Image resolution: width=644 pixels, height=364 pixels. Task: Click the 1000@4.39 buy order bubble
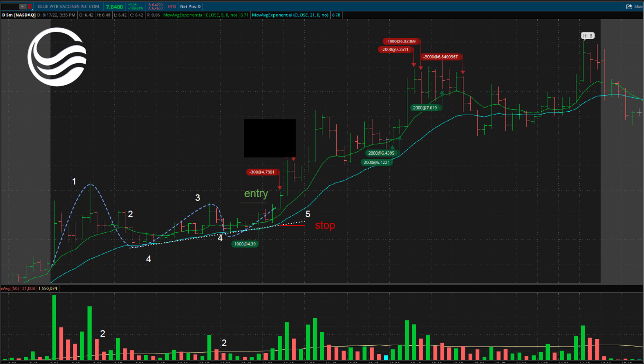tap(245, 244)
